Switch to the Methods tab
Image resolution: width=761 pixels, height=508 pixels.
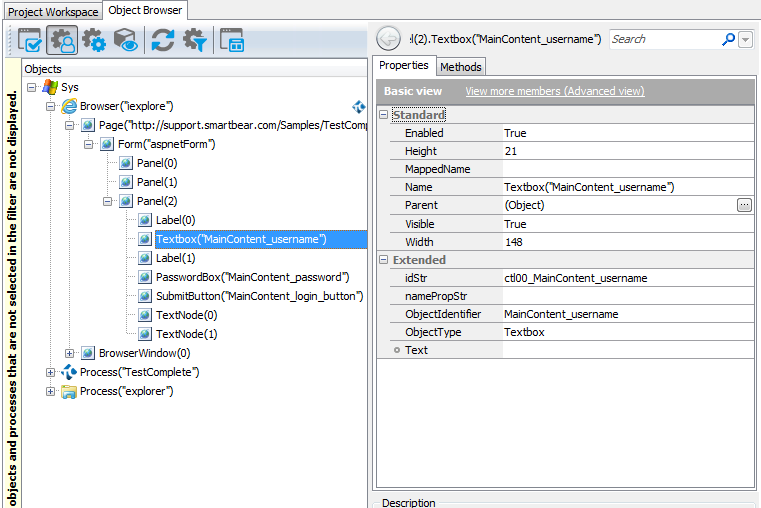[461, 66]
